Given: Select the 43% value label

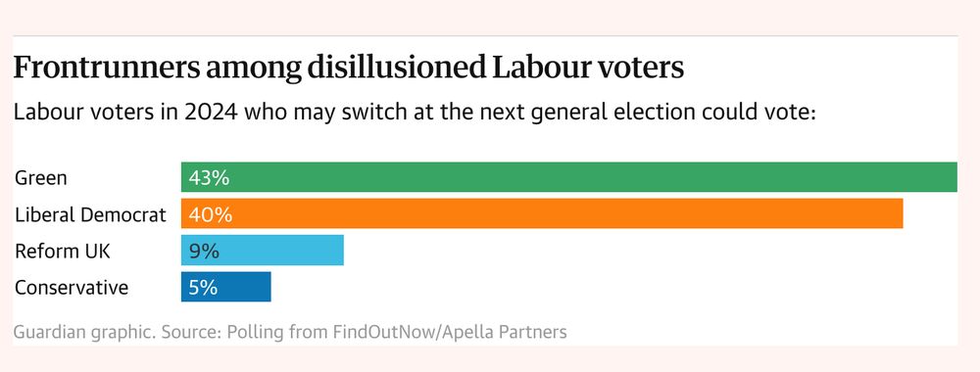Looking at the screenshot, I should coord(209,178).
